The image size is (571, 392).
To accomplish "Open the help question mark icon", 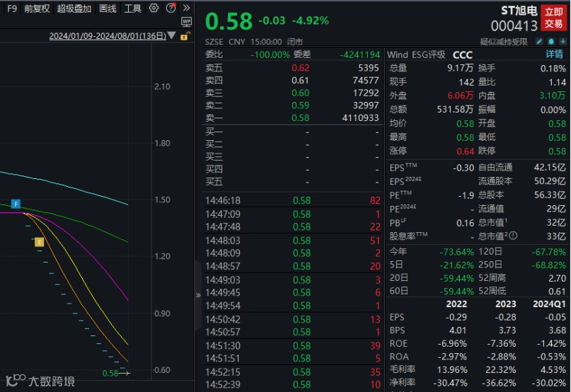I will [x=171, y=8].
